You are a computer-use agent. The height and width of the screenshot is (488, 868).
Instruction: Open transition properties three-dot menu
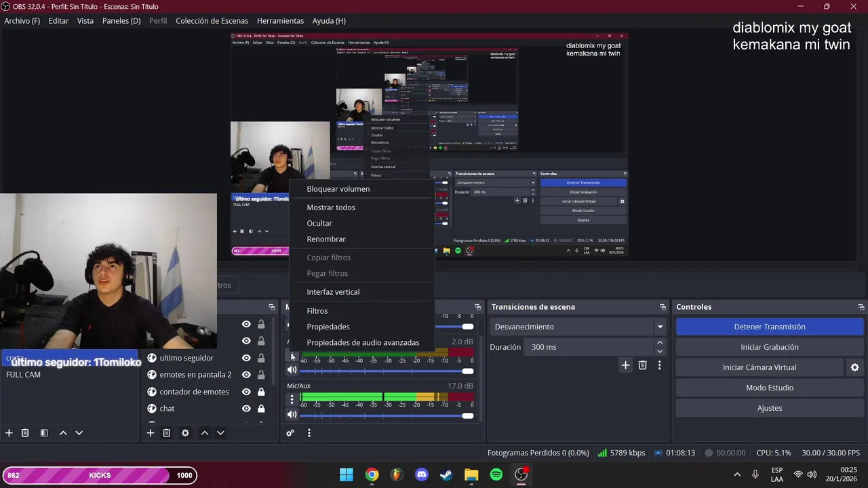pyautogui.click(x=659, y=365)
